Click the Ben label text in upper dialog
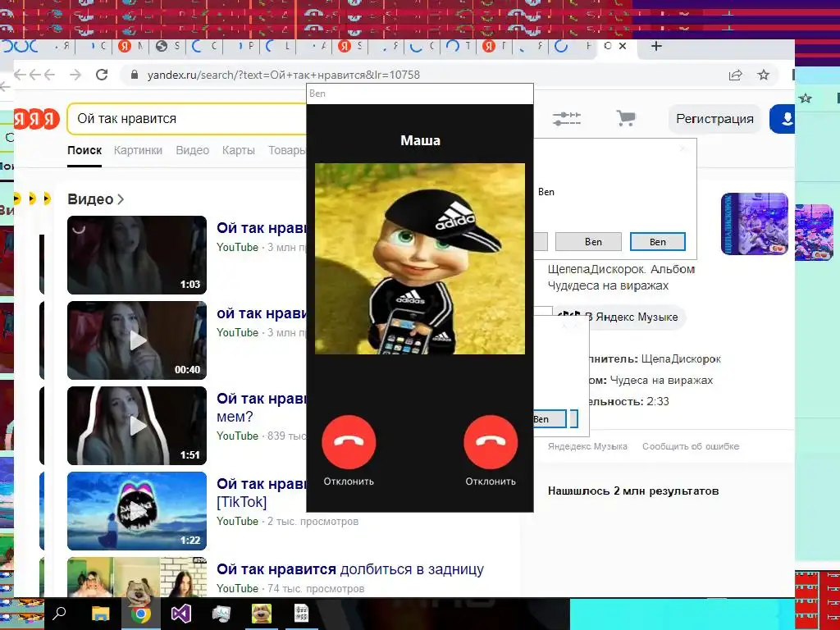 click(546, 192)
